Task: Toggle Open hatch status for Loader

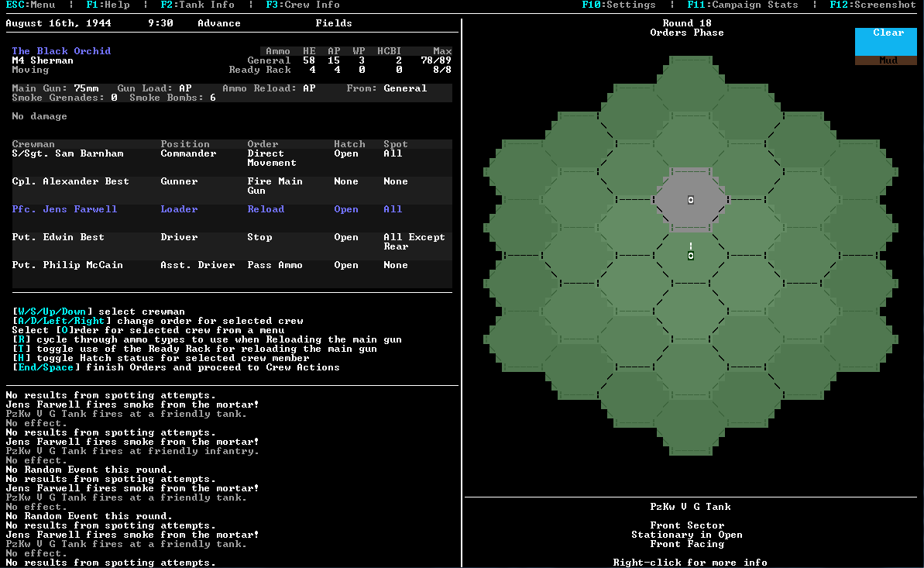Action: tap(346, 208)
